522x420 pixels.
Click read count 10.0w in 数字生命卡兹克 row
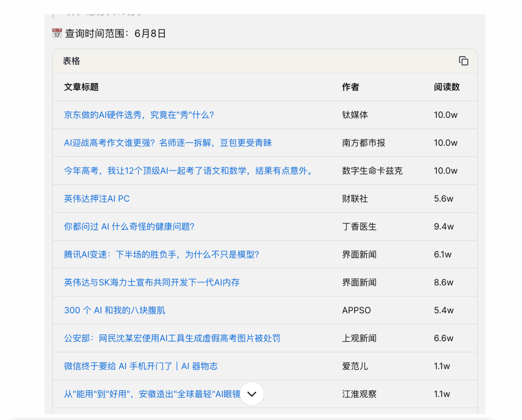coord(446,171)
